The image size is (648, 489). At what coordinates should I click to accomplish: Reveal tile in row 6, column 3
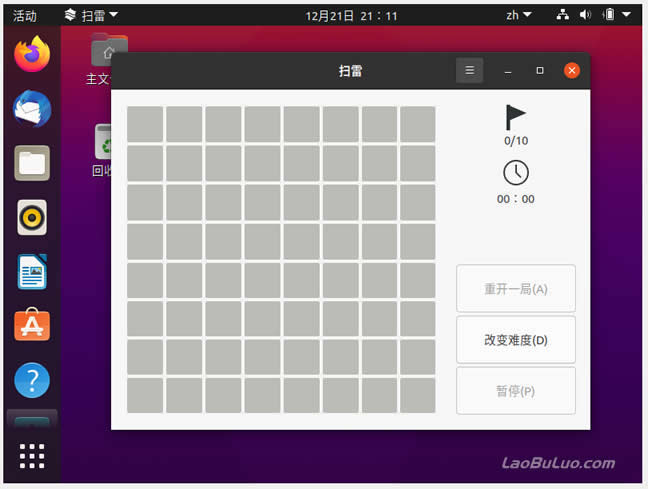223,319
